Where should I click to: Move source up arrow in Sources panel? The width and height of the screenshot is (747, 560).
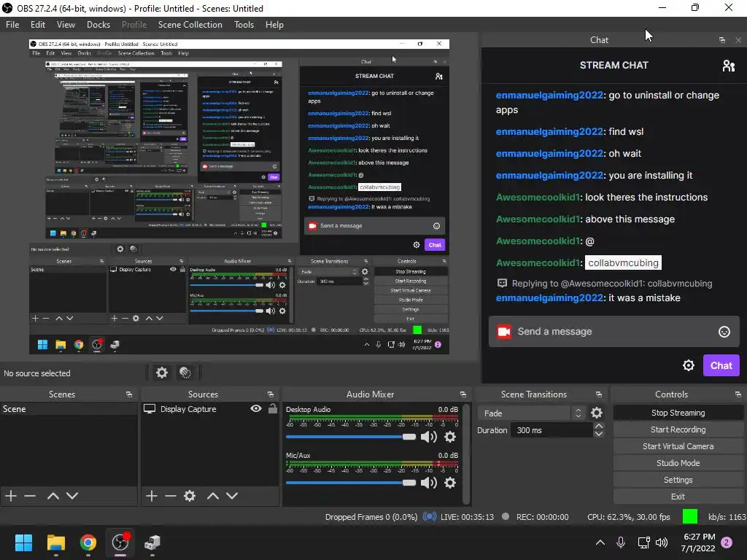(213, 496)
